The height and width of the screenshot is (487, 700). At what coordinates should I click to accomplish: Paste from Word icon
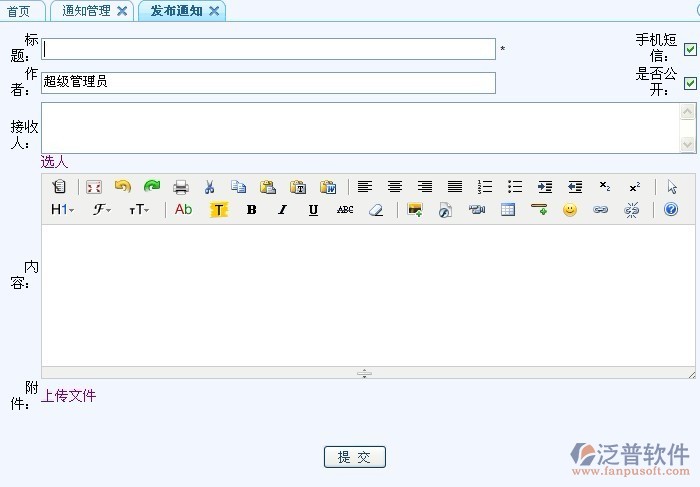pyautogui.click(x=328, y=187)
